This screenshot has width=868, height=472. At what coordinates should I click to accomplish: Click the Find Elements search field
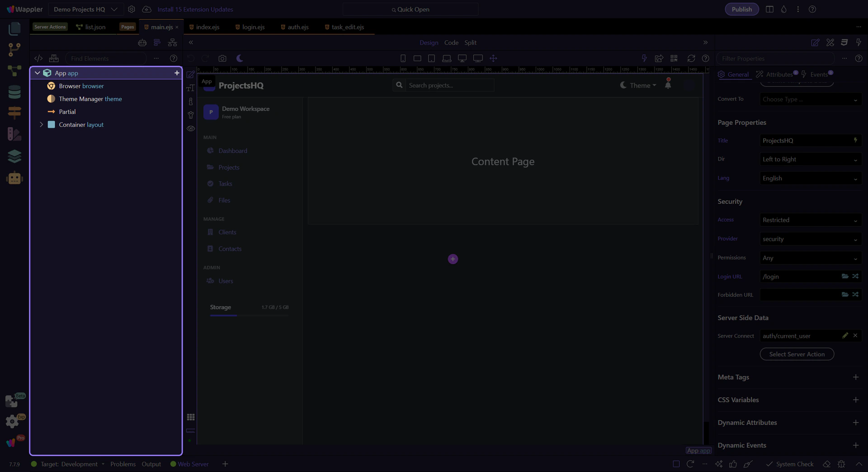coord(106,58)
